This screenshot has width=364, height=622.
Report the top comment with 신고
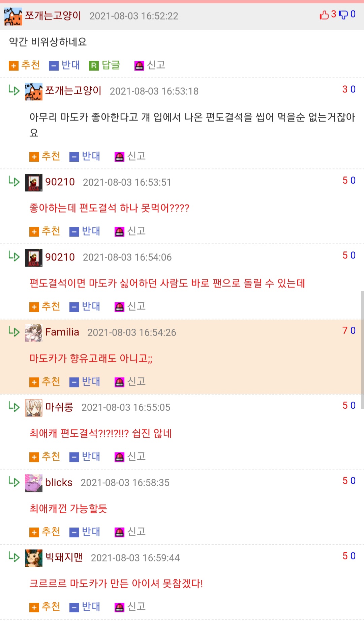[x=150, y=65]
